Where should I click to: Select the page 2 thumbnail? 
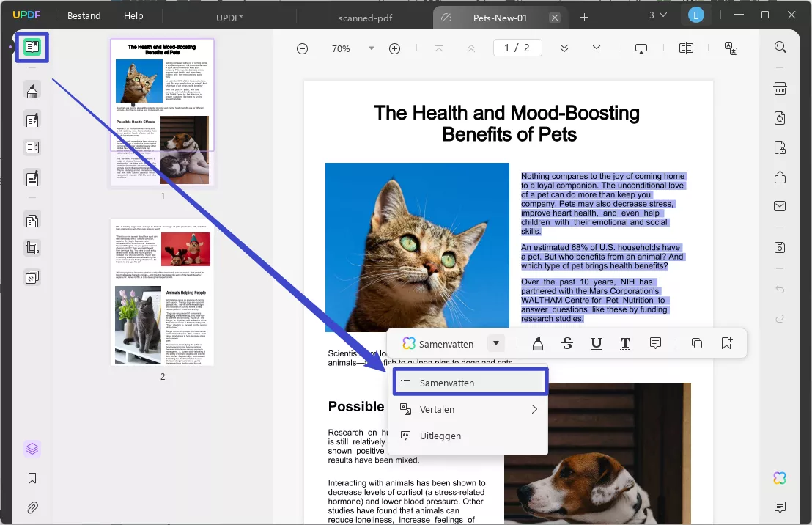[162, 292]
